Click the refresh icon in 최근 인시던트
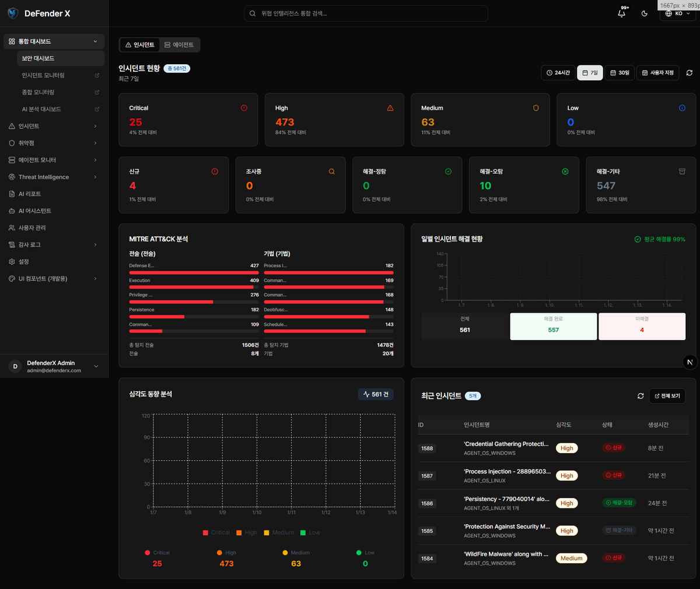The image size is (700, 589). 640,396
